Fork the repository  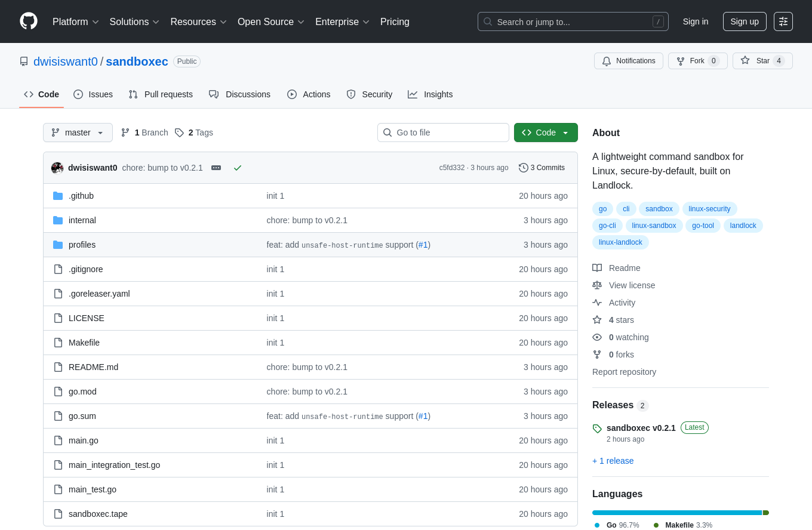pyautogui.click(x=697, y=61)
